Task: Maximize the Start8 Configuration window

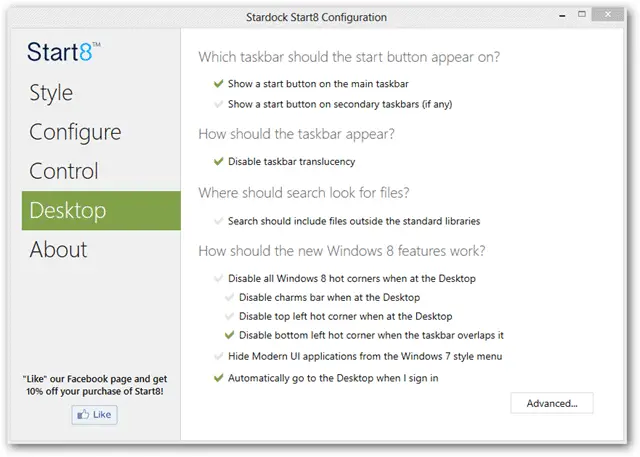Action: coord(582,14)
